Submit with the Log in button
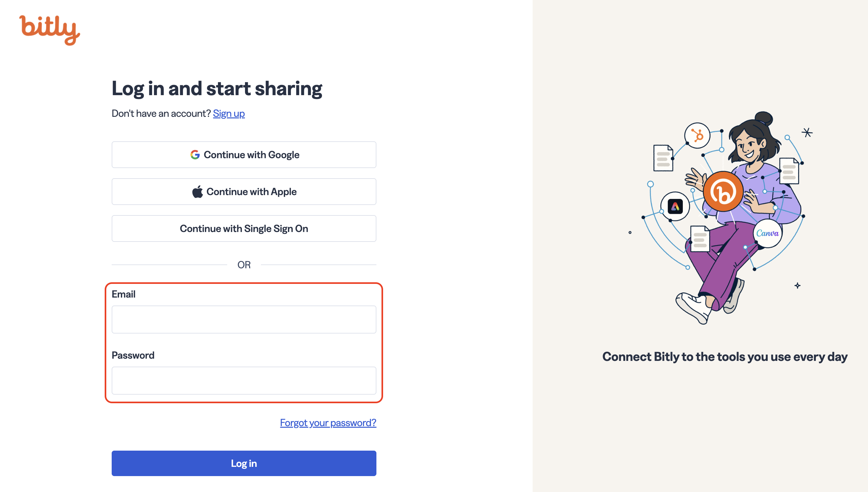 [244, 463]
